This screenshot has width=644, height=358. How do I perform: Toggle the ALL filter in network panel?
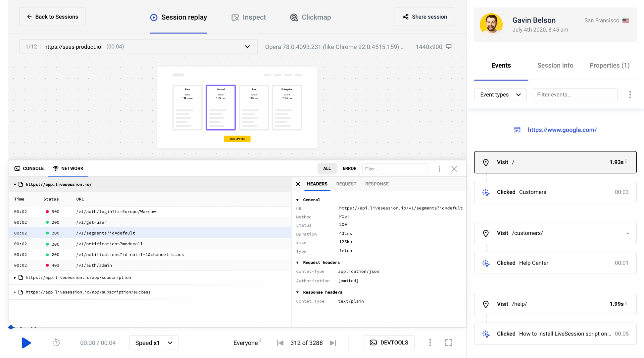tap(327, 168)
